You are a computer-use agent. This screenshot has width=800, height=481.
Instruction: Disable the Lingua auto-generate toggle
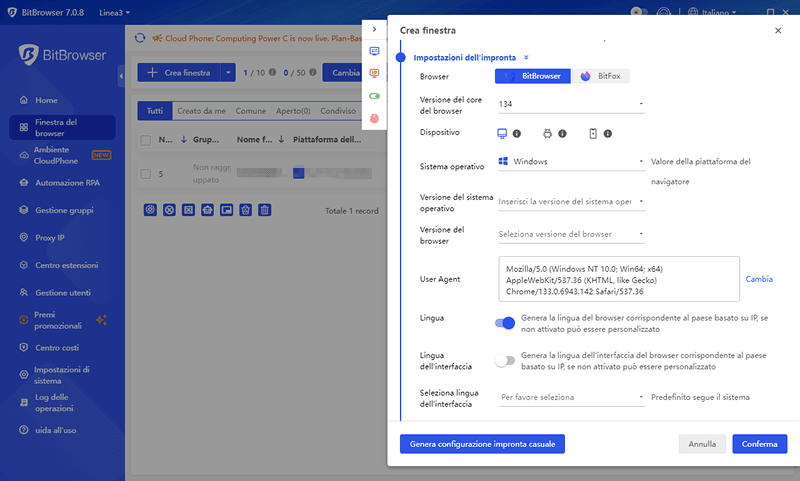[505, 323]
